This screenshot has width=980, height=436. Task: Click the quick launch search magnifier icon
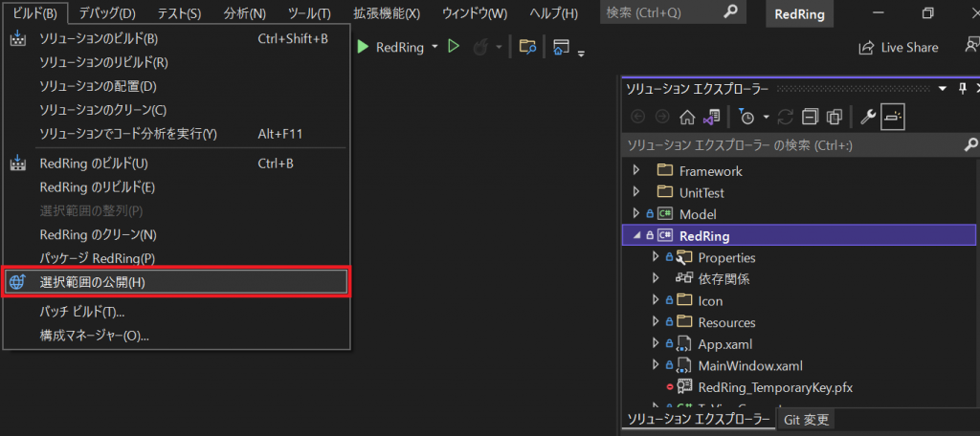[729, 12]
